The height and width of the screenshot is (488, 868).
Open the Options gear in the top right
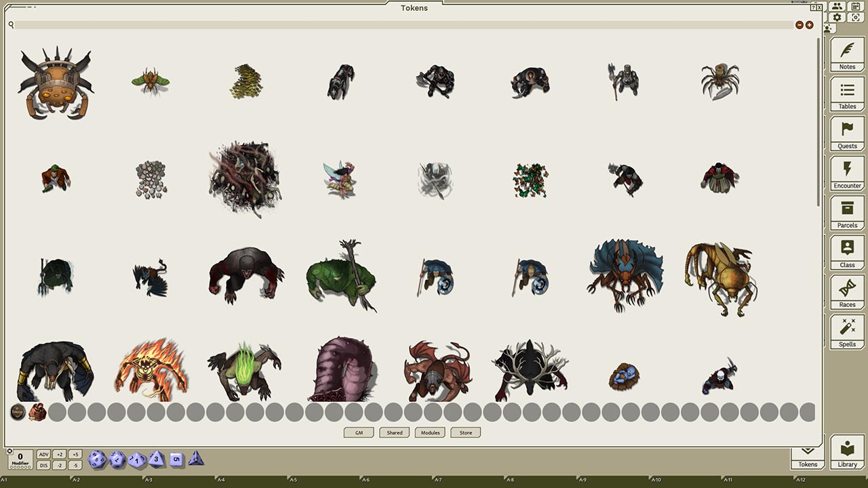click(x=837, y=18)
